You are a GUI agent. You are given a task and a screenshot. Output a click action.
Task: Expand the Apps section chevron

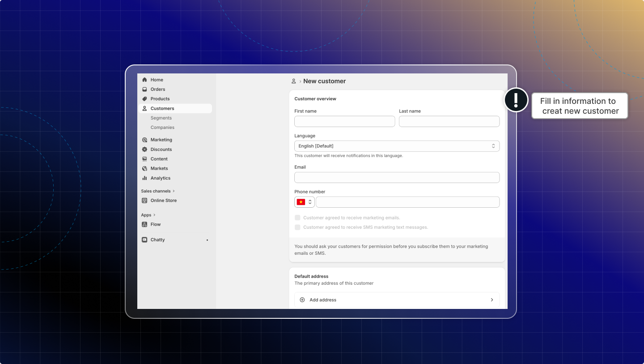(x=154, y=215)
